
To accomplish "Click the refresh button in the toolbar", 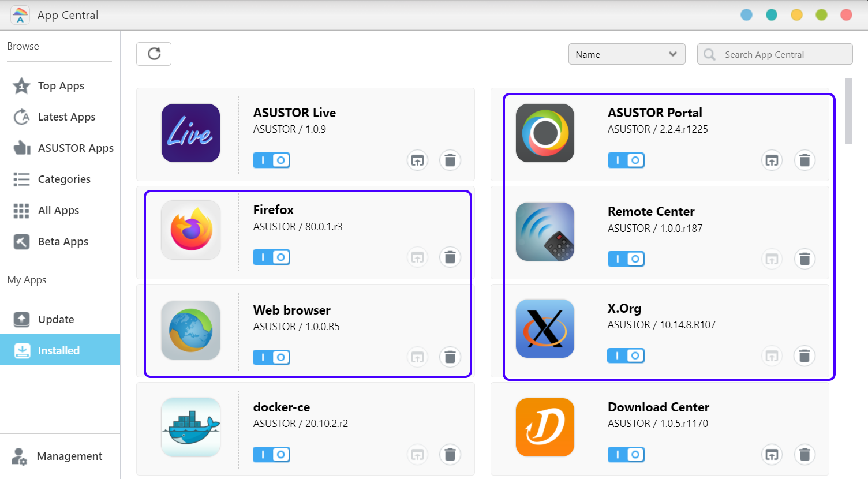I will pos(154,54).
